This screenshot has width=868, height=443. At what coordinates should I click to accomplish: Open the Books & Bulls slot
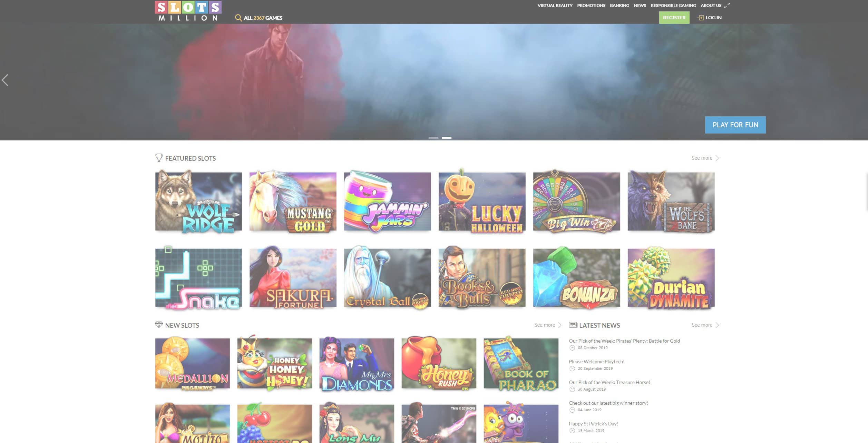pyautogui.click(x=482, y=278)
